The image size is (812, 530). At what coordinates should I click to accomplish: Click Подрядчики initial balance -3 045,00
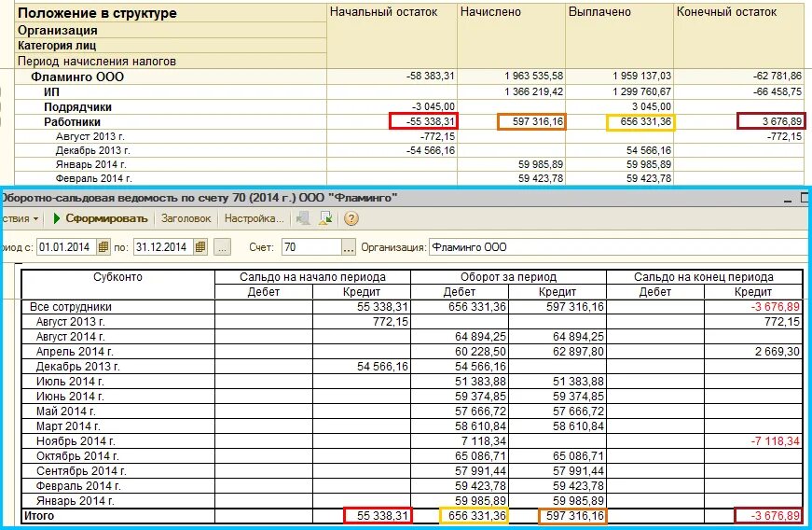(434, 106)
